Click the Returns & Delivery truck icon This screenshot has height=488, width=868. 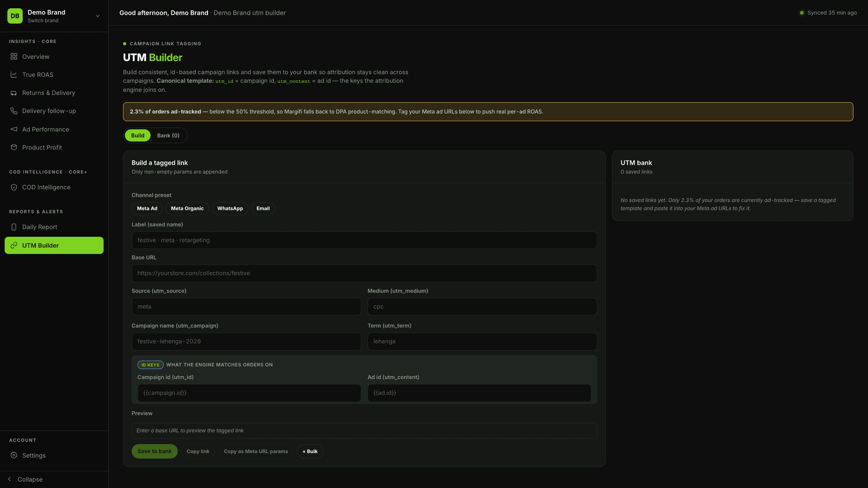coord(14,93)
